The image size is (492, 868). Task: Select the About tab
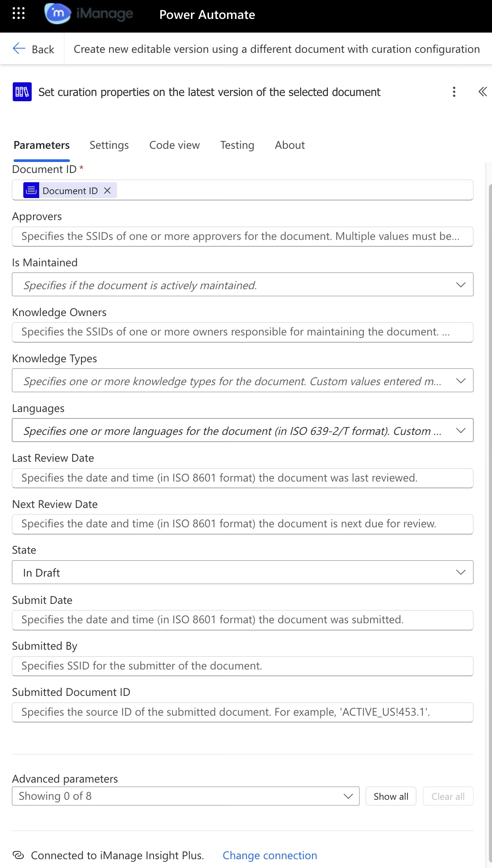290,145
